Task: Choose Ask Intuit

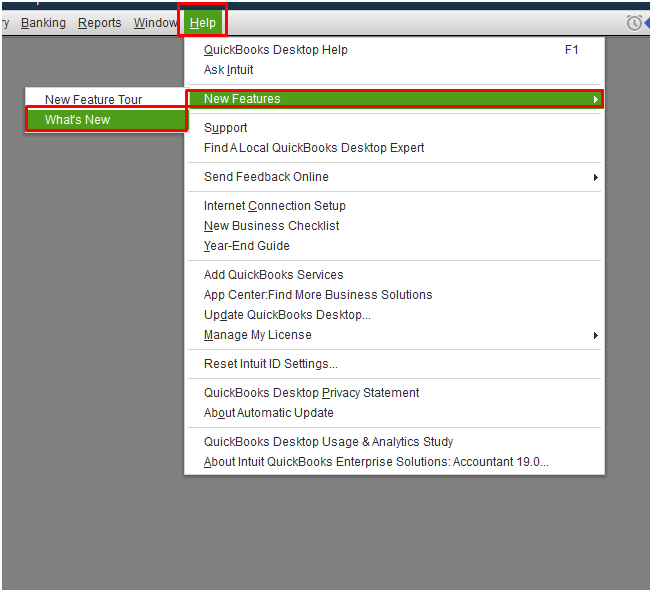Action: coord(395,70)
